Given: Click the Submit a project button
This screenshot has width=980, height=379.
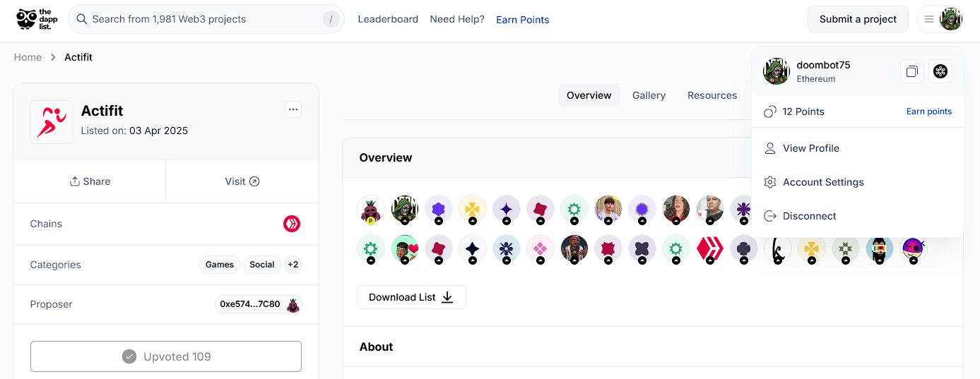Looking at the screenshot, I should (858, 19).
